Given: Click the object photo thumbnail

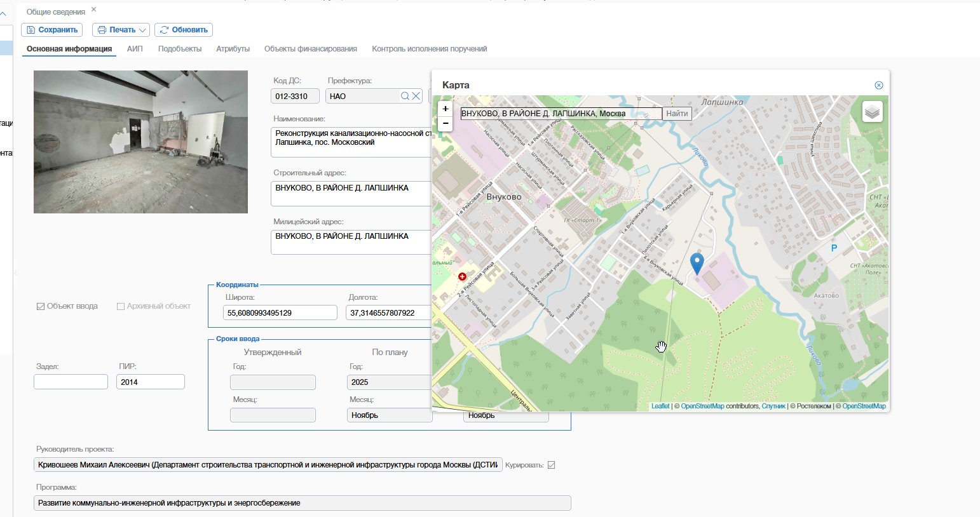Looking at the screenshot, I should point(140,142).
